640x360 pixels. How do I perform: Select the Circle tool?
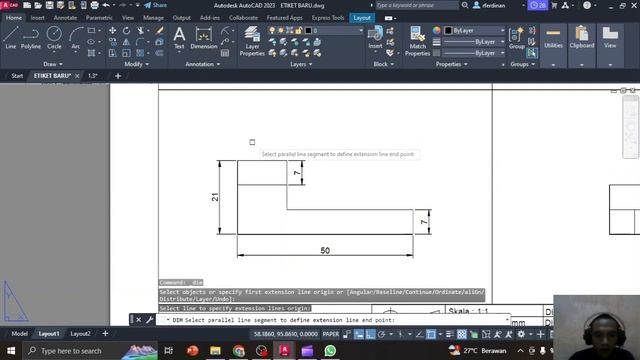coord(54,38)
